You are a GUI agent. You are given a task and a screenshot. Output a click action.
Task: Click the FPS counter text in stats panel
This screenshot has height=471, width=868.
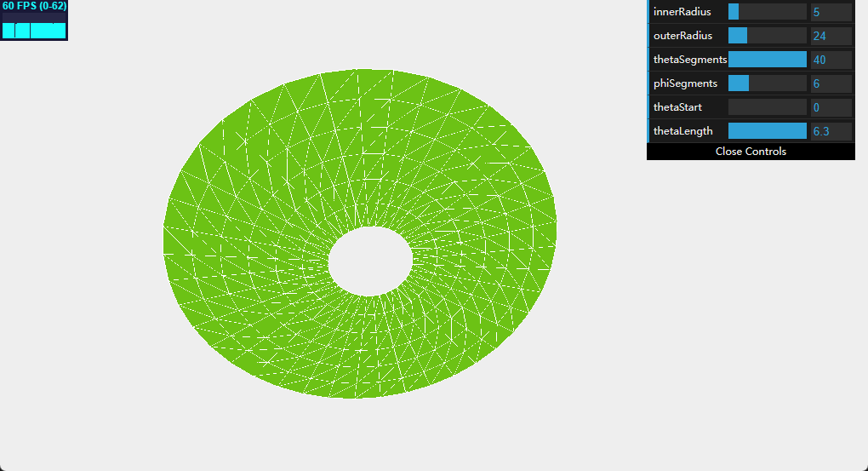coord(34,6)
